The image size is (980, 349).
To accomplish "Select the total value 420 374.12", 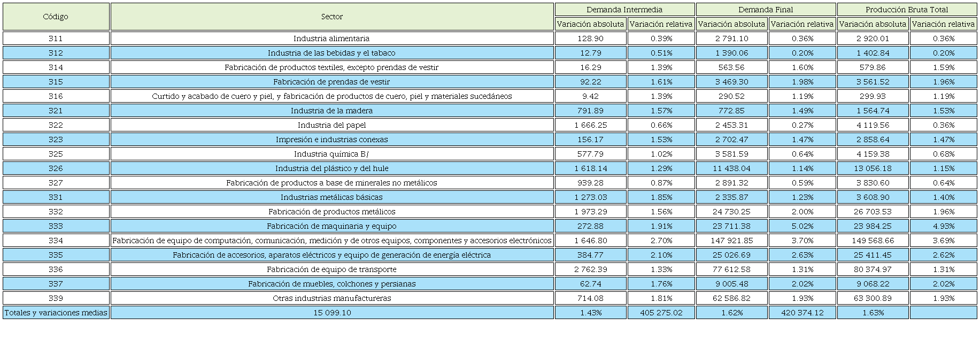I will click(802, 313).
